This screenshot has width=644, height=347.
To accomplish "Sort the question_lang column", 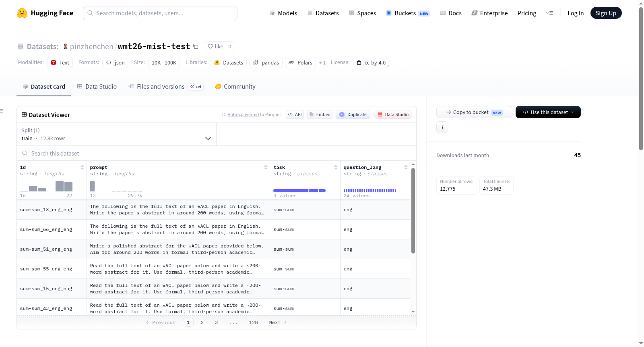I will pyautogui.click(x=406, y=167).
